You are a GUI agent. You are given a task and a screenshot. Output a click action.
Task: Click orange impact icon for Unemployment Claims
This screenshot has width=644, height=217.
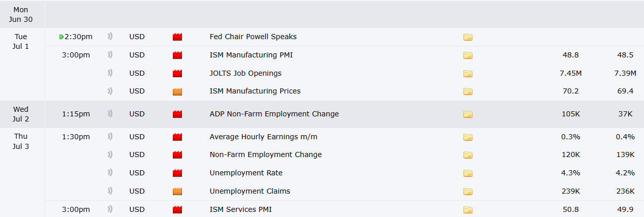(177, 192)
